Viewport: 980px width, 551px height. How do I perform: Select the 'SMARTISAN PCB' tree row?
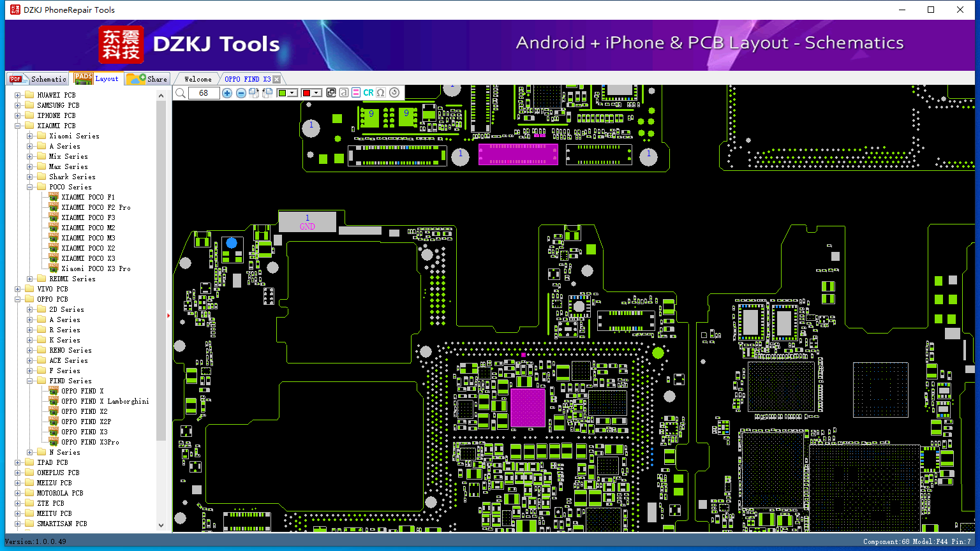point(62,524)
